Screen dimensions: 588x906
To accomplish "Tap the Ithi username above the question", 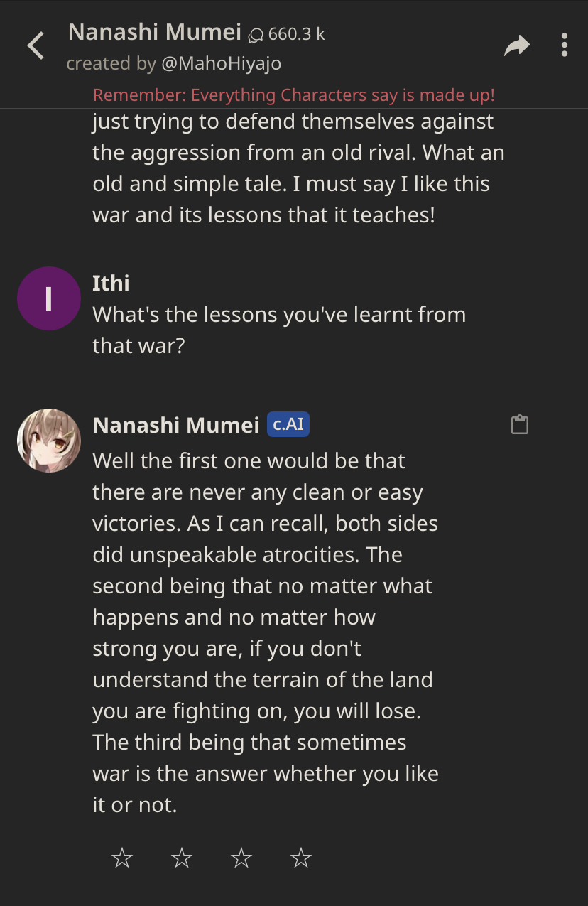I will pyautogui.click(x=111, y=283).
